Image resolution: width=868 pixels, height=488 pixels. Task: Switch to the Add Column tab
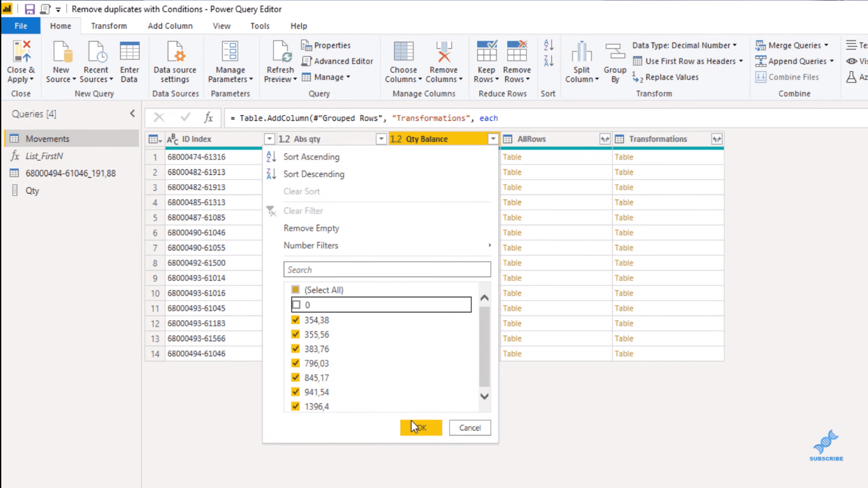coord(170,26)
